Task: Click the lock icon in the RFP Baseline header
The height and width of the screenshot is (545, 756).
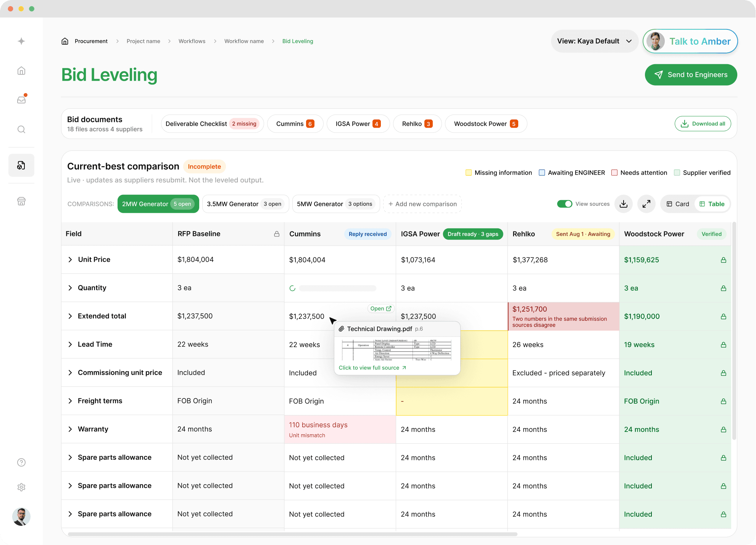Action: 277,234
